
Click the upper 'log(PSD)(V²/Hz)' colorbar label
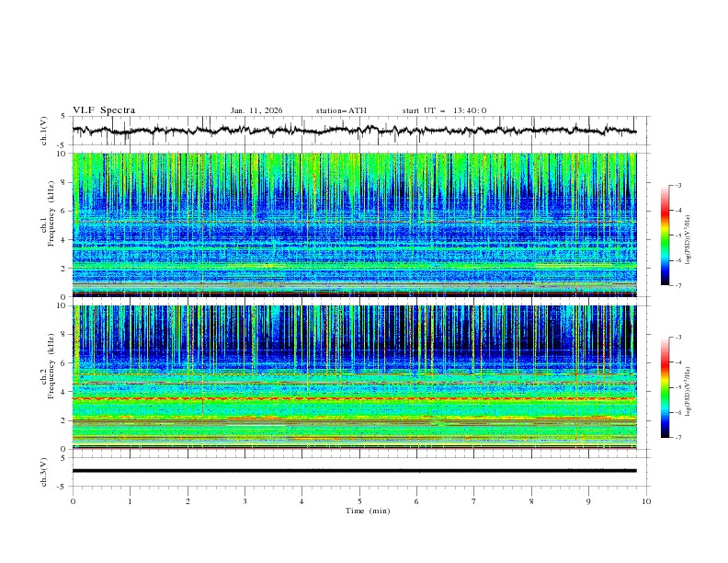coord(688,240)
